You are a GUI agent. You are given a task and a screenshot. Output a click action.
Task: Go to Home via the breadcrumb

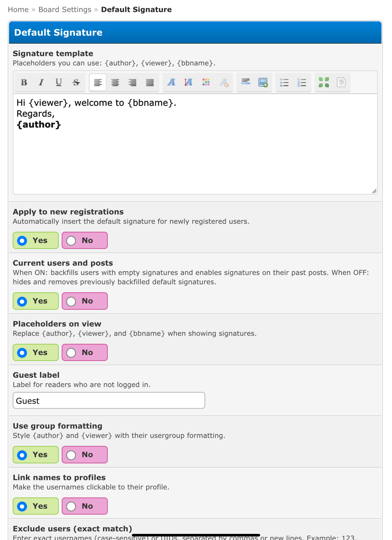18,10
